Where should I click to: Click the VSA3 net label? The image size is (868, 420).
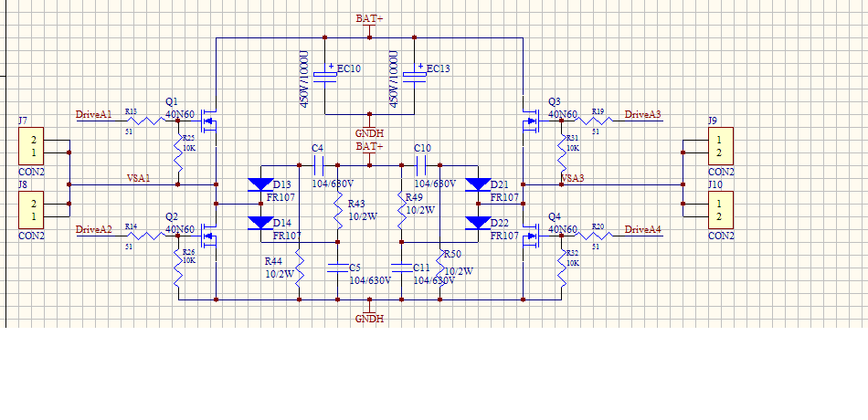tap(575, 177)
